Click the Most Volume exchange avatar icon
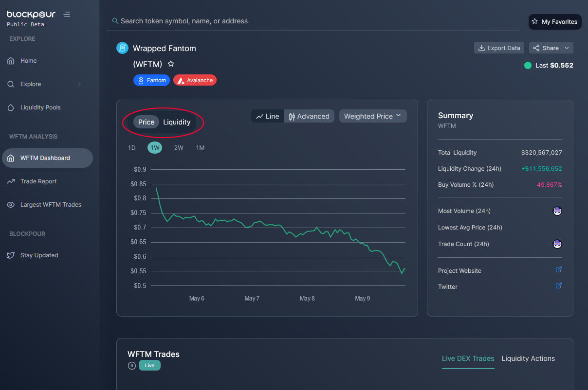Image resolution: width=588 pixels, height=390 pixels. [x=557, y=211]
